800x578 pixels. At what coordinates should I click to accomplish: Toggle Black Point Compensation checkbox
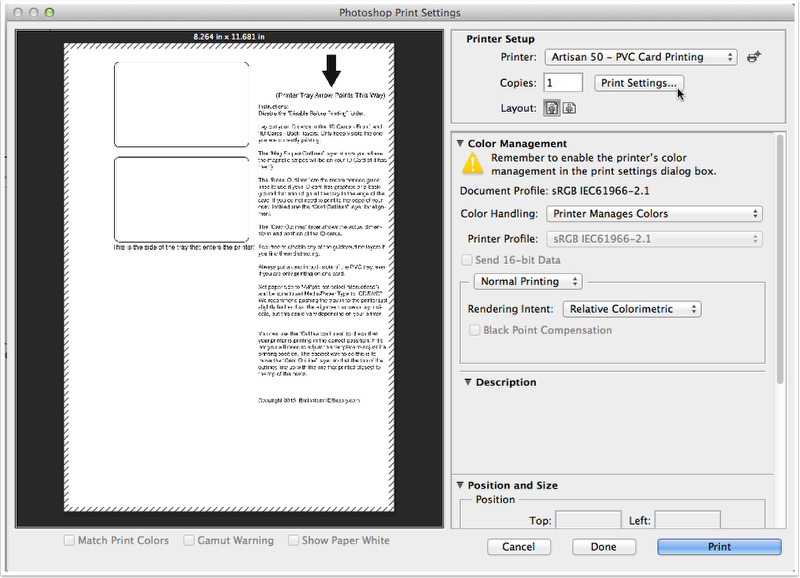tap(474, 330)
